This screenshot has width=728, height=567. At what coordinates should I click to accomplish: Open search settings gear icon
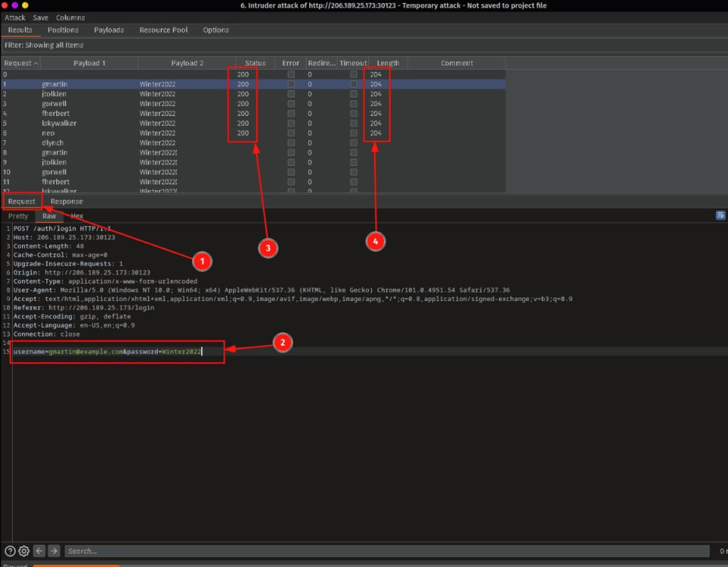tap(23, 551)
